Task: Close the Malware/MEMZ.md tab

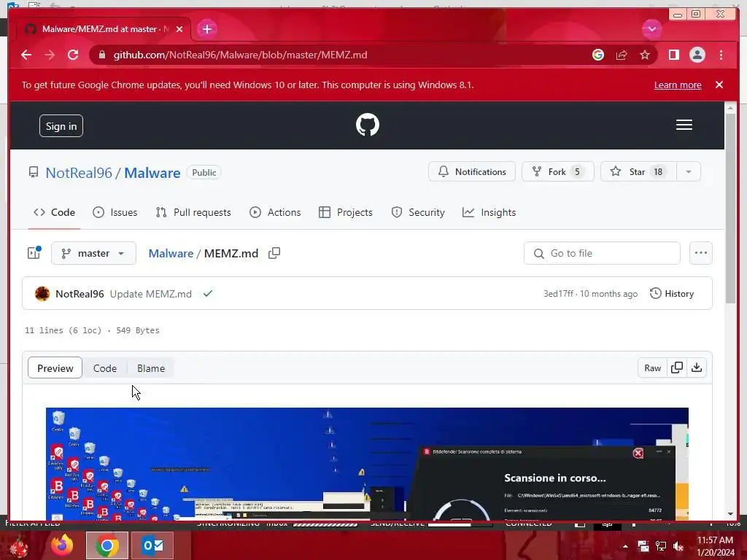Action: (x=179, y=29)
